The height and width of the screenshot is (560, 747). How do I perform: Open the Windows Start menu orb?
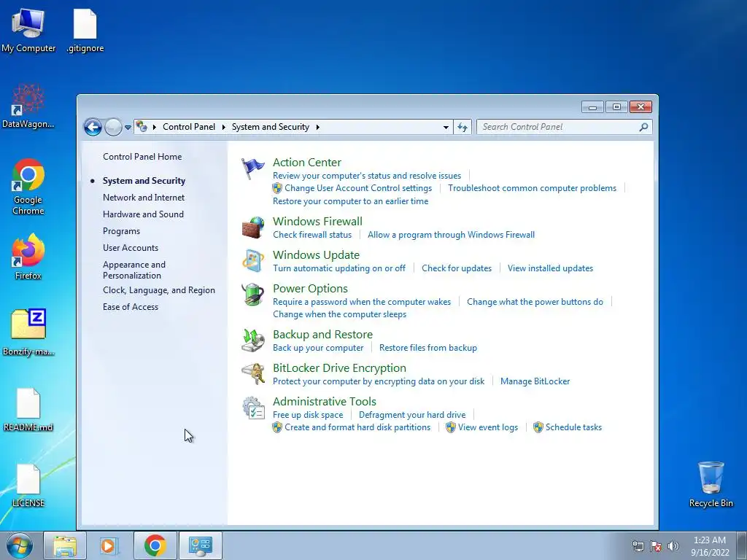coord(20,545)
